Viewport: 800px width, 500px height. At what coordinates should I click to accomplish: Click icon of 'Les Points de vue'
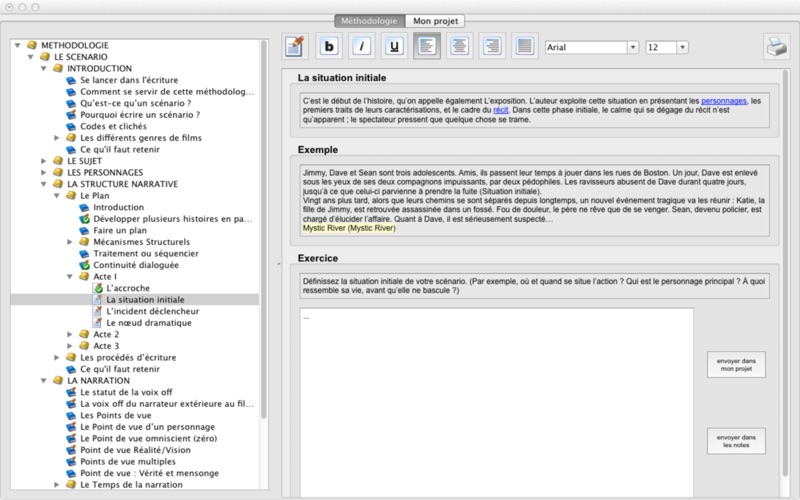(71, 415)
